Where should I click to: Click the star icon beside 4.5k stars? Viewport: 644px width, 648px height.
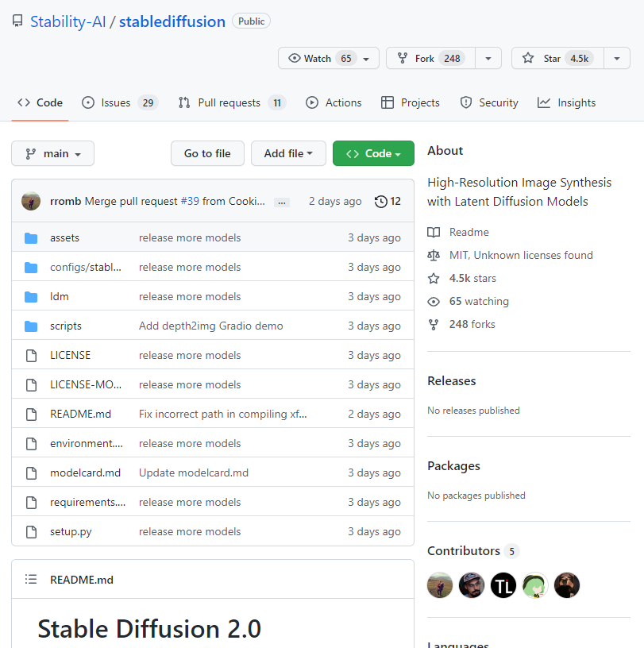(x=433, y=278)
